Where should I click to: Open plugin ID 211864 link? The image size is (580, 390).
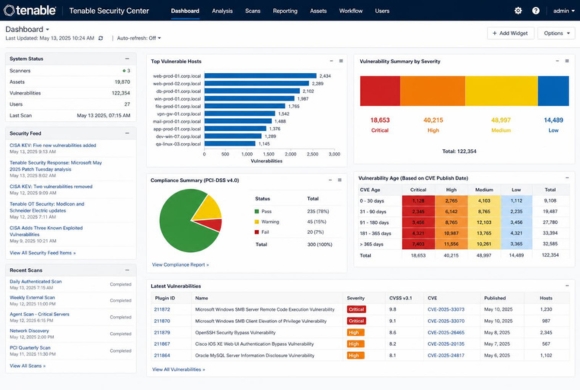coord(162,356)
